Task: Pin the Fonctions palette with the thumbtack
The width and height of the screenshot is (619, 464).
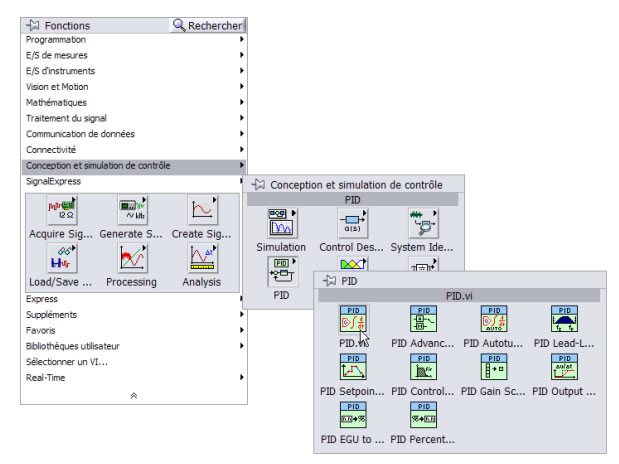Action: pyautogui.click(x=33, y=26)
